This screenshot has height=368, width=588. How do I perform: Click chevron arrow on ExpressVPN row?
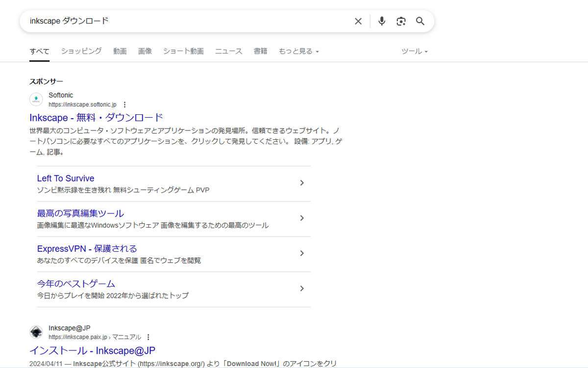click(x=302, y=254)
